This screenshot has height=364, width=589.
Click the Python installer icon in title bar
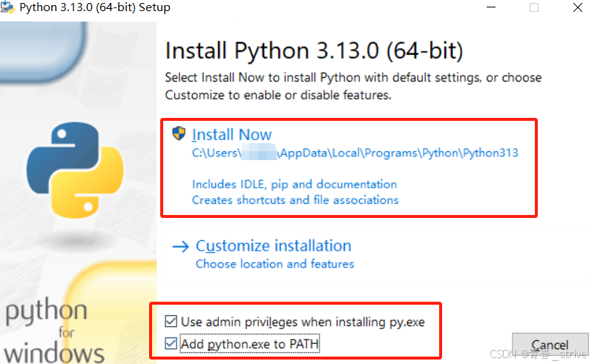click(7, 7)
